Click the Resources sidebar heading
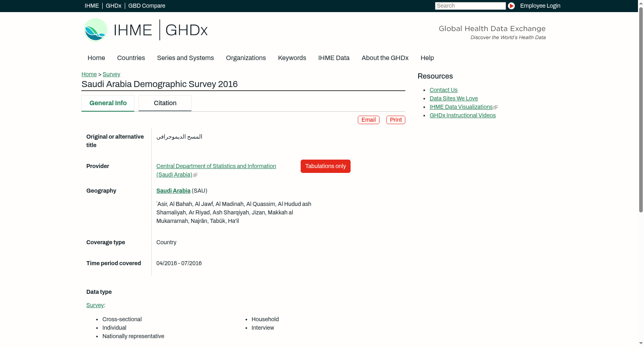Viewport: 644px width, 347px height. [x=435, y=76]
